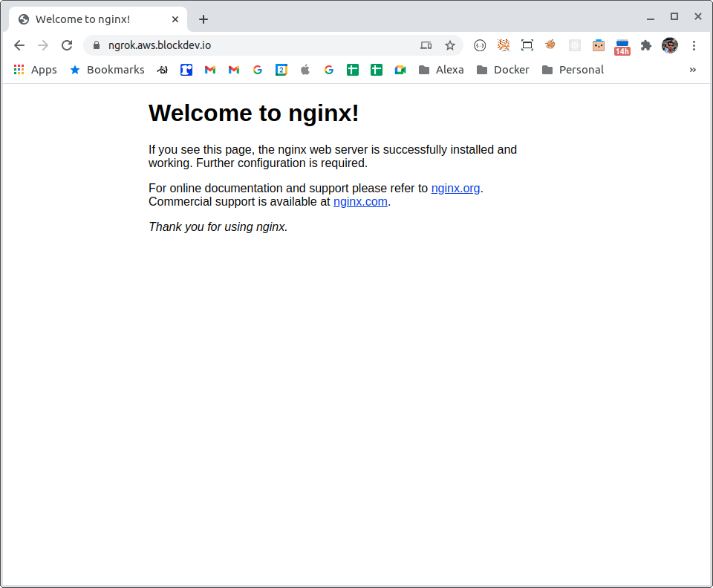This screenshot has height=588, width=713.
Task: Show more bookmarks with the chevron
Action: click(692, 70)
